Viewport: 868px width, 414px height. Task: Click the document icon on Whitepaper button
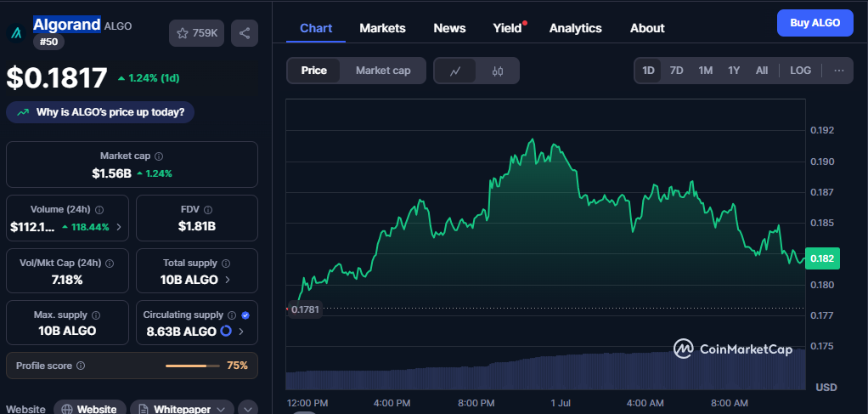coord(144,410)
